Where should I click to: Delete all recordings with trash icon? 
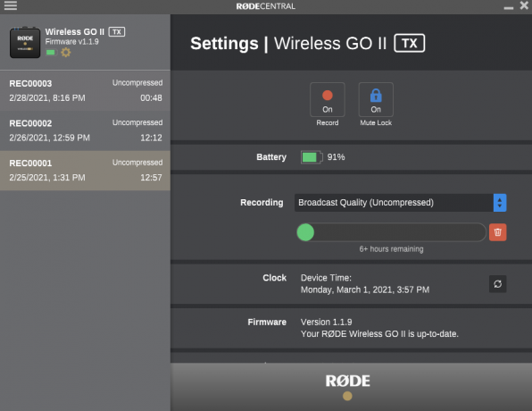[x=498, y=232]
